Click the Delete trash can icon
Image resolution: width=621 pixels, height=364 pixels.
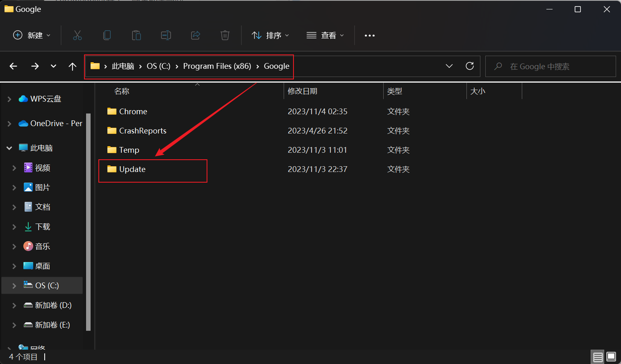(225, 36)
